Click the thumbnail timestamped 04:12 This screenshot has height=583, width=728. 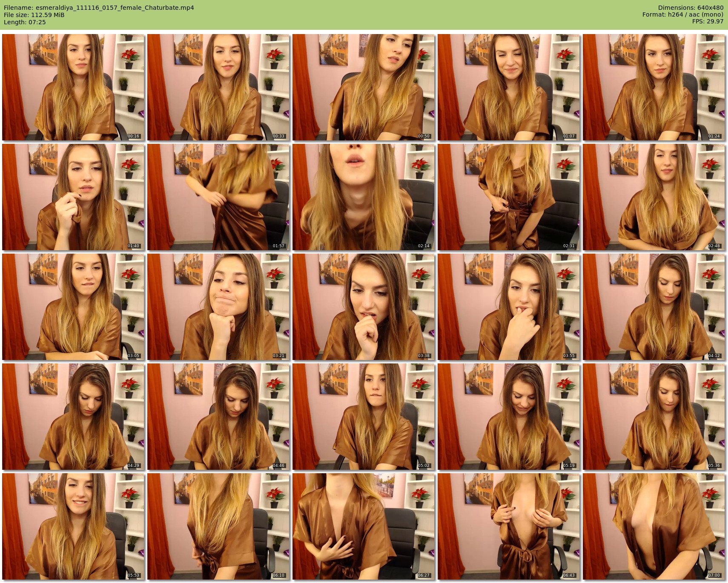(654, 307)
